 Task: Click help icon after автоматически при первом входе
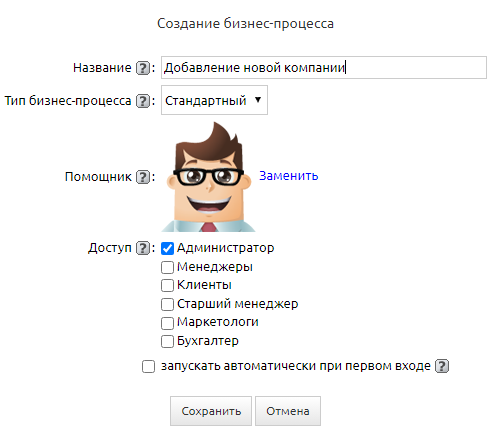442,366
